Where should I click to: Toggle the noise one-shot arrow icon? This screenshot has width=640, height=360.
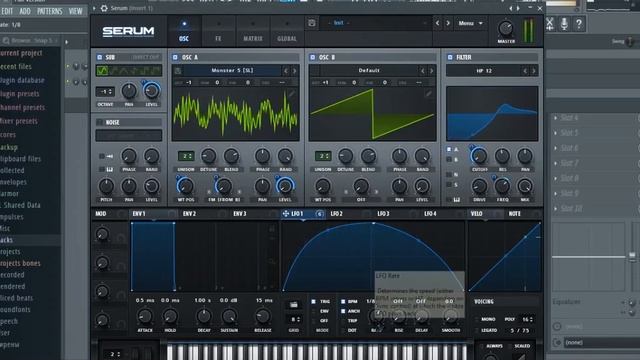tap(109, 156)
